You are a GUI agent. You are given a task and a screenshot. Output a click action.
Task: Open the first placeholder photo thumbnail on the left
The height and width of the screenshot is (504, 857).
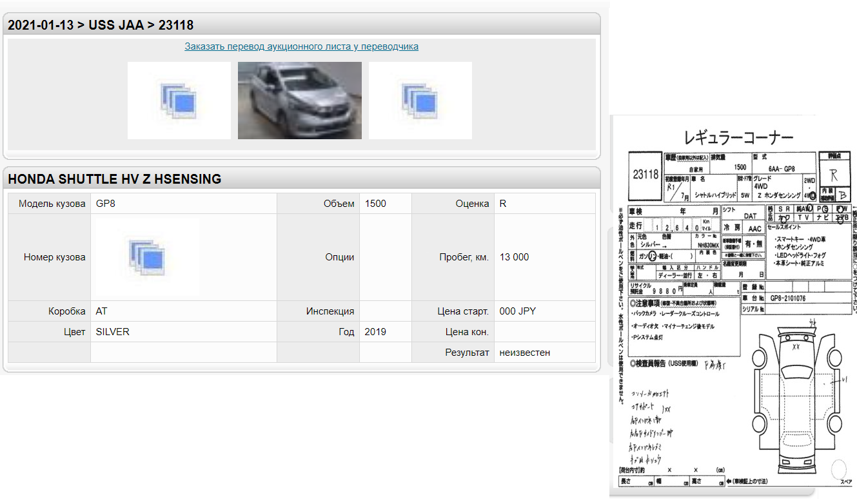(x=179, y=101)
